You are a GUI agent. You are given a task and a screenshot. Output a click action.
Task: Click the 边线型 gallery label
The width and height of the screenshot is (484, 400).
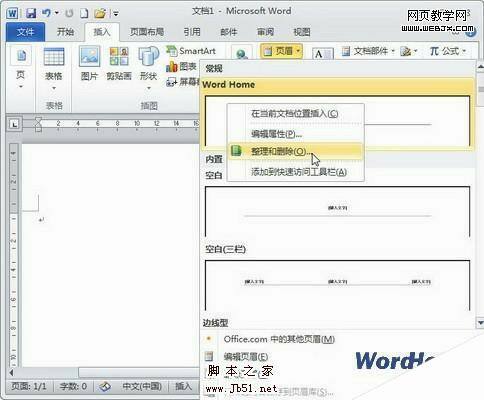(216, 323)
